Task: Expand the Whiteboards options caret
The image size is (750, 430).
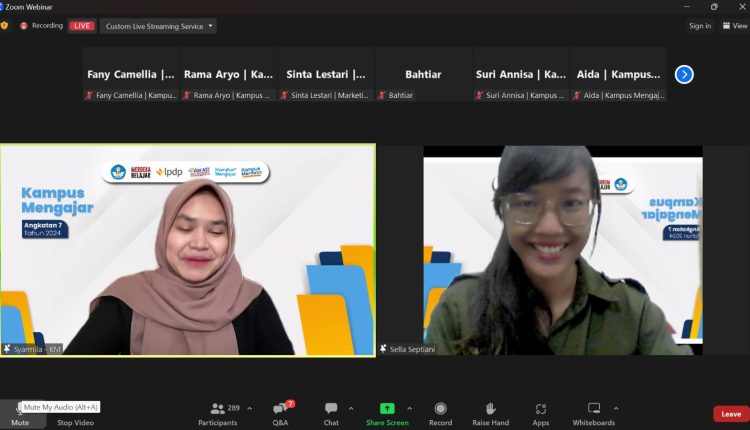Action: tap(616, 408)
